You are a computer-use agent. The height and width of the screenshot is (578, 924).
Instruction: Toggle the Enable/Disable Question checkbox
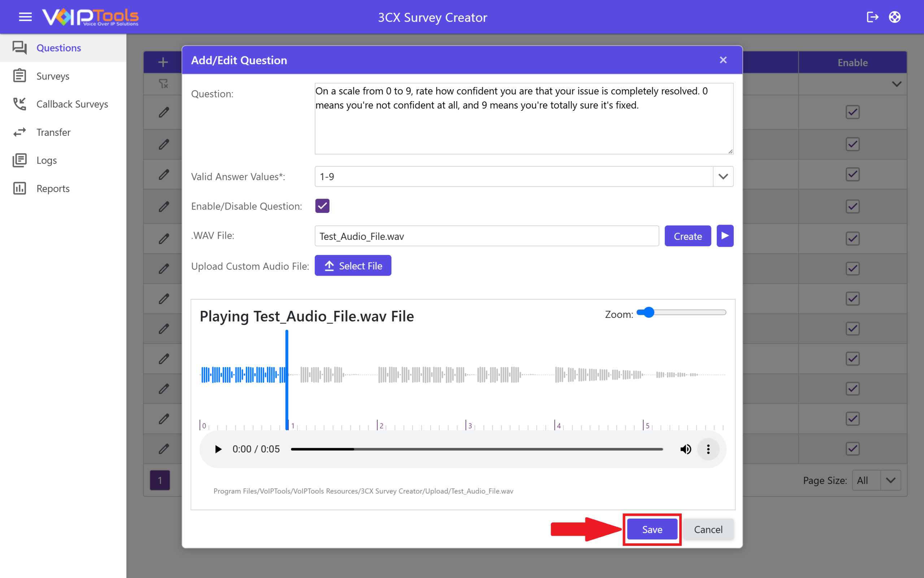(x=322, y=206)
